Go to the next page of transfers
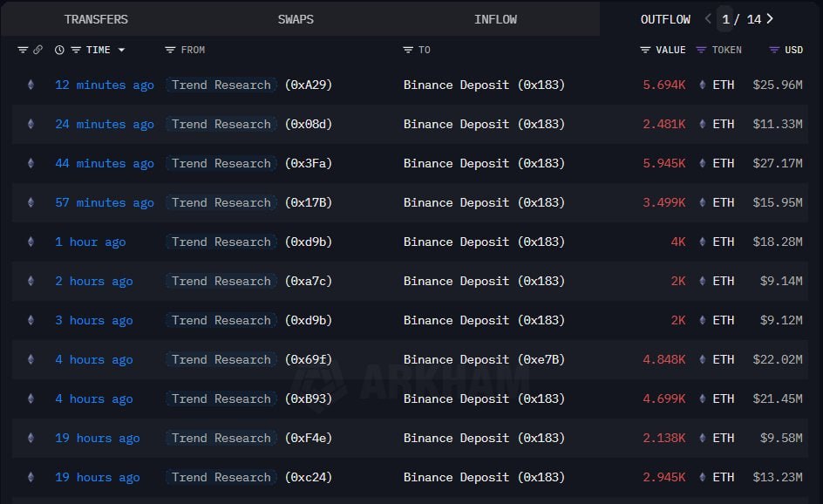The width and height of the screenshot is (823, 504). point(769,18)
